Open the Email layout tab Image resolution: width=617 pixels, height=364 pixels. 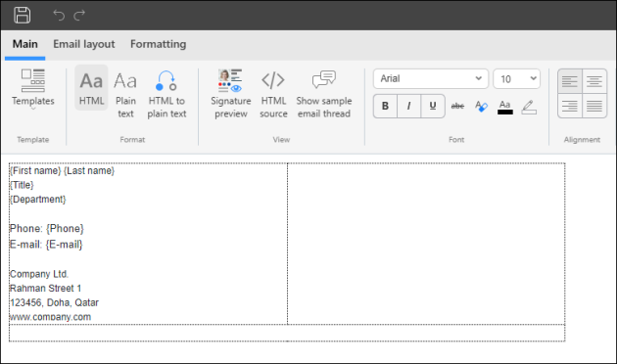point(84,44)
